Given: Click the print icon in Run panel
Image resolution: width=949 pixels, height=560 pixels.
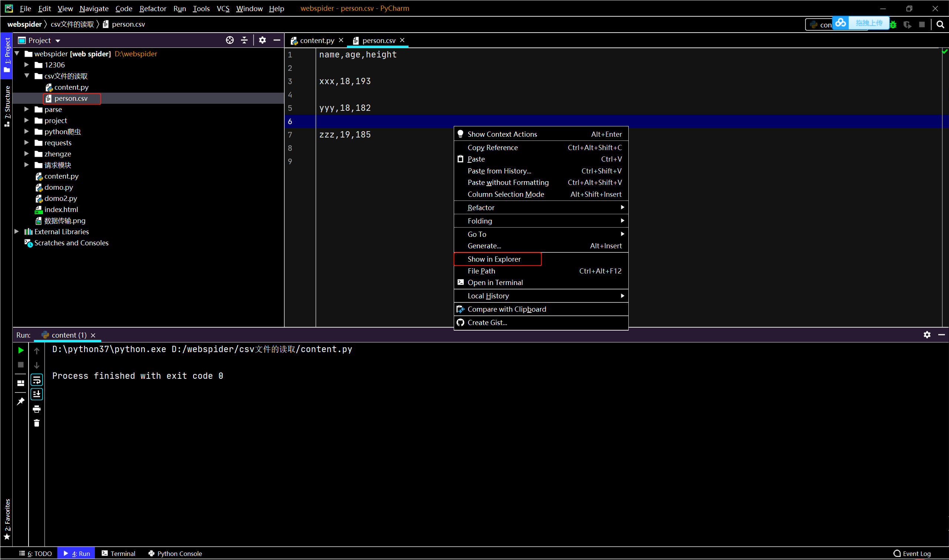Looking at the screenshot, I should pyautogui.click(x=37, y=409).
